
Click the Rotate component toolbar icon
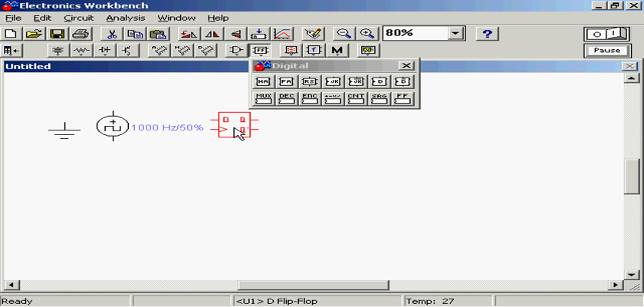tap(187, 34)
